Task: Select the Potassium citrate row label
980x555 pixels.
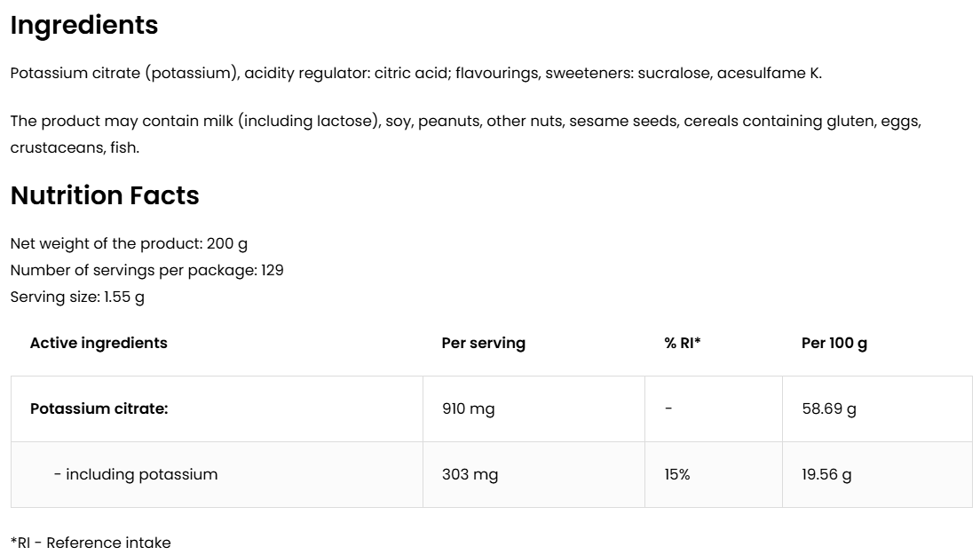Action: (x=99, y=408)
